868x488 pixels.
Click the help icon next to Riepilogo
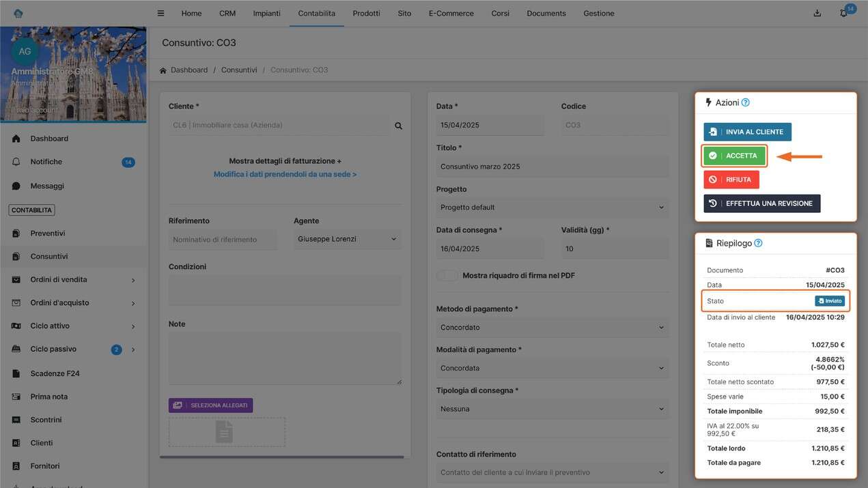click(x=758, y=243)
